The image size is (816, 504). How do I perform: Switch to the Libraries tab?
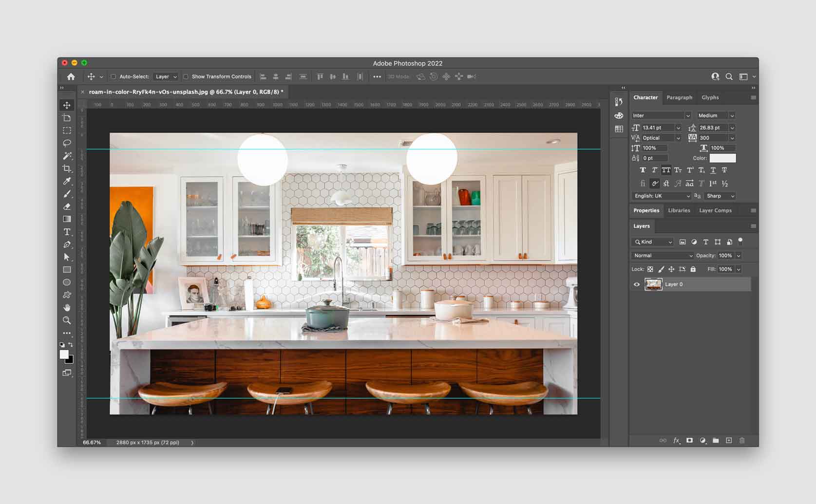coord(679,210)
